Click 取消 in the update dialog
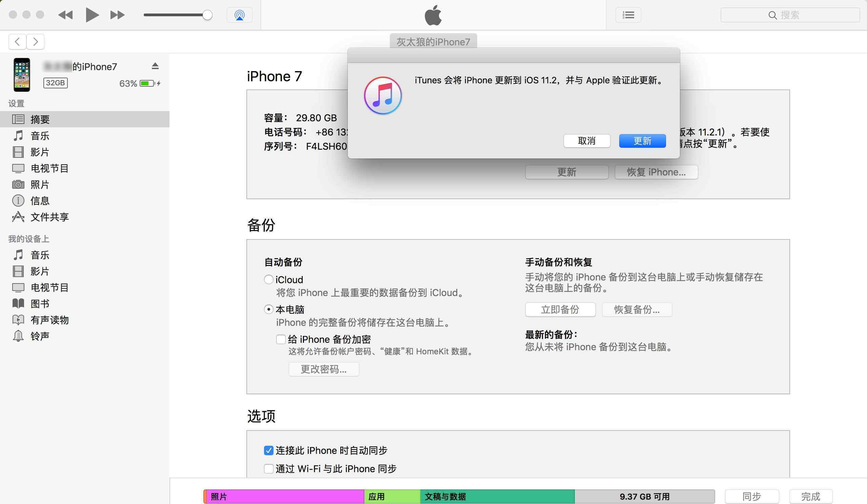 pos(587,141)
